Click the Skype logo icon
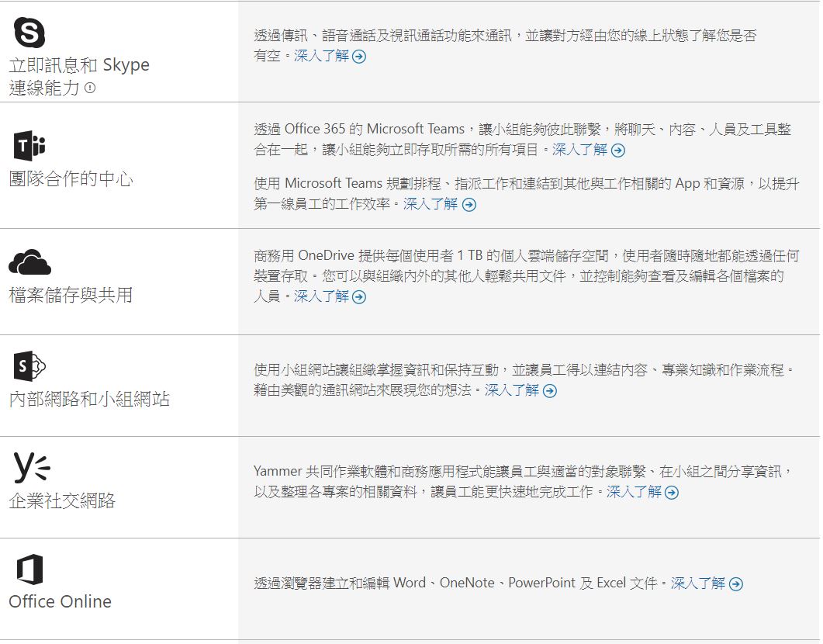The width and height of the screenshot is (823, 644). (29, 33)
